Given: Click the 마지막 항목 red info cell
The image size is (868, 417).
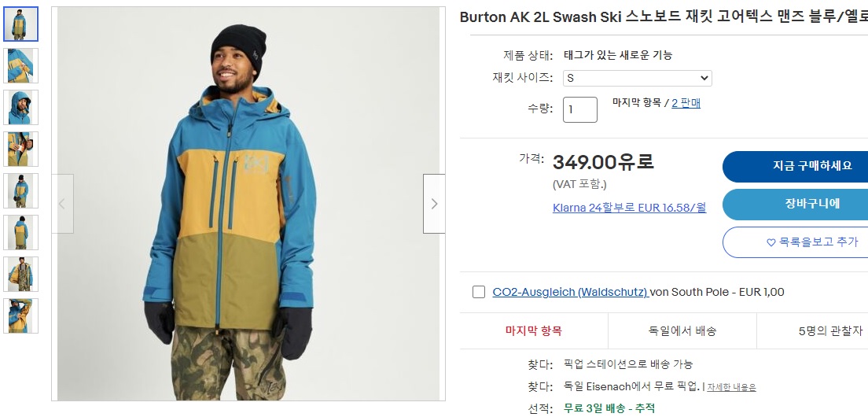Looking at the screenshot, I should click(x=534, y=331).
